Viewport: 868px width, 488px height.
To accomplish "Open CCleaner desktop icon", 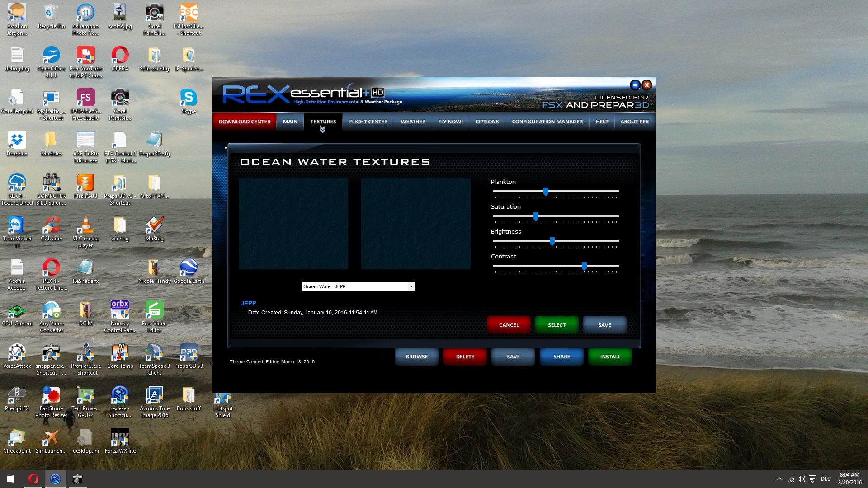I will pyautogui.click(x=52, y=229).
